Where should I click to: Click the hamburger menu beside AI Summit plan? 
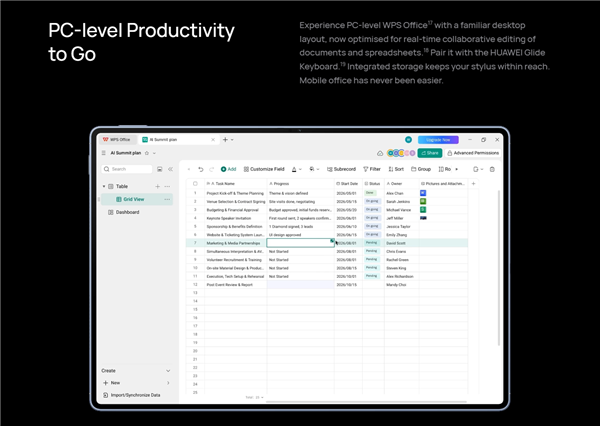click(104, 153)
